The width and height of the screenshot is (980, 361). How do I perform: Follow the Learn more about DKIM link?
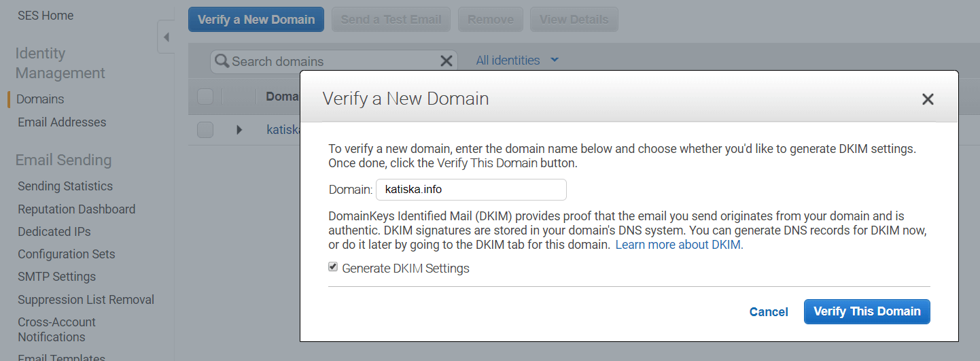point(679,245)
